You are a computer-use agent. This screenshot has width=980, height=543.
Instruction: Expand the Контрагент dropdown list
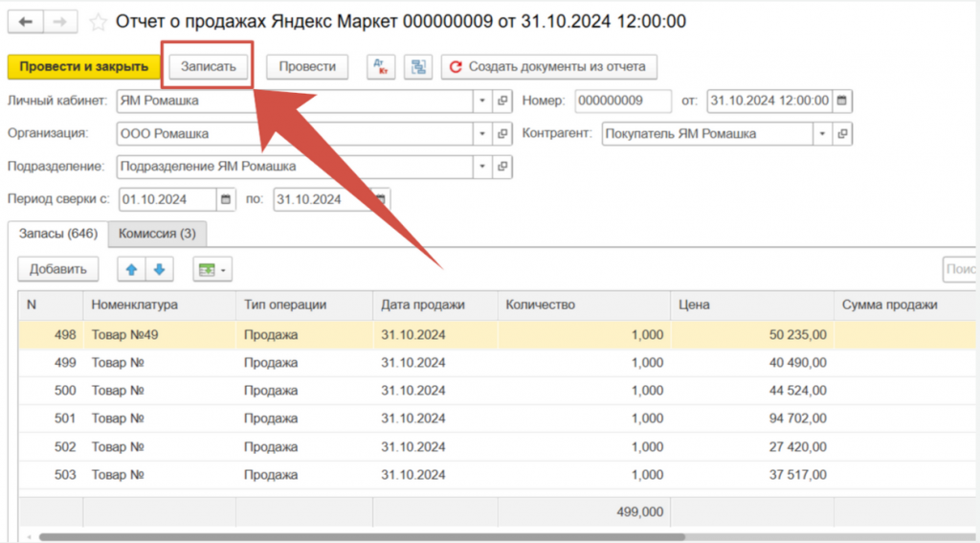tap(821, 134)
